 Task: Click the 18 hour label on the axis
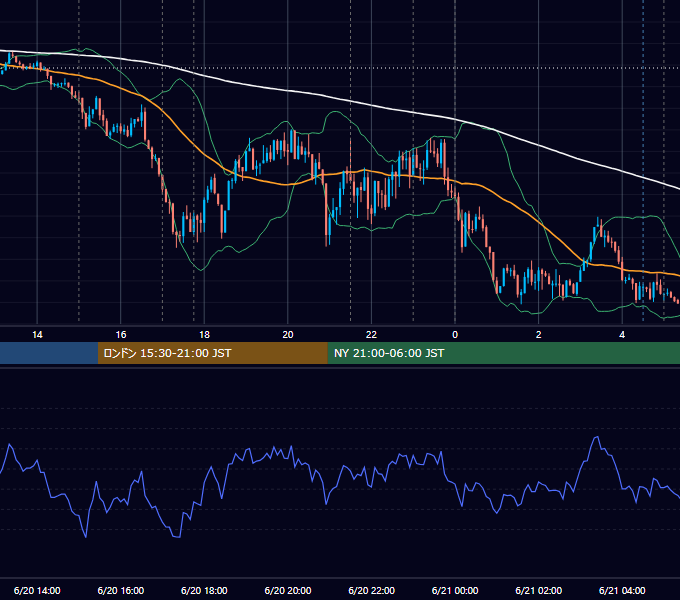pos(204,335)
